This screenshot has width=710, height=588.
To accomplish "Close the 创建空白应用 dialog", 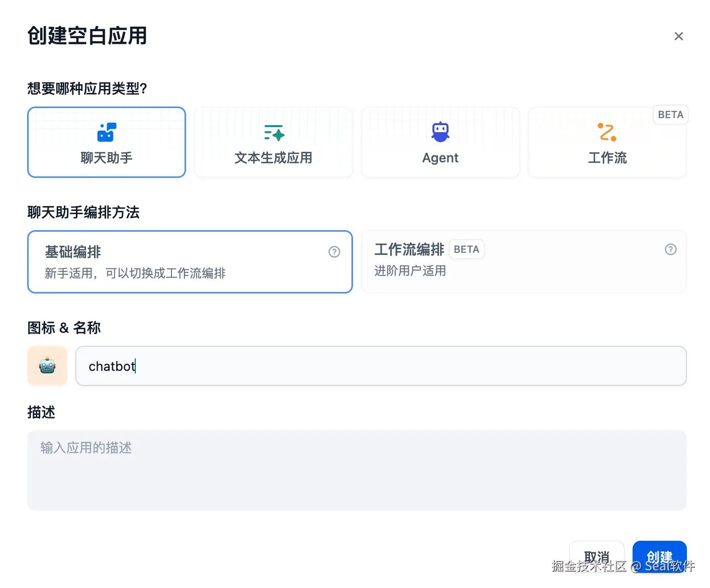I will pos(679,36).
